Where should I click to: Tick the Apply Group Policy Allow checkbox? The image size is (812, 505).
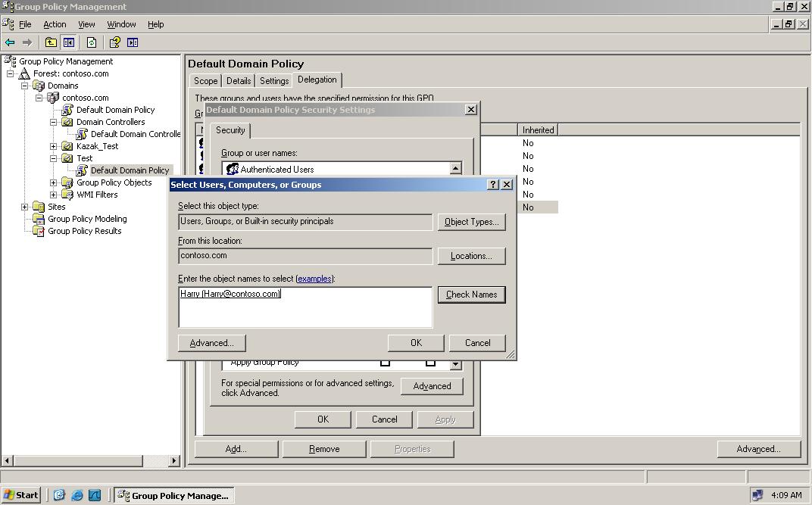385,362
